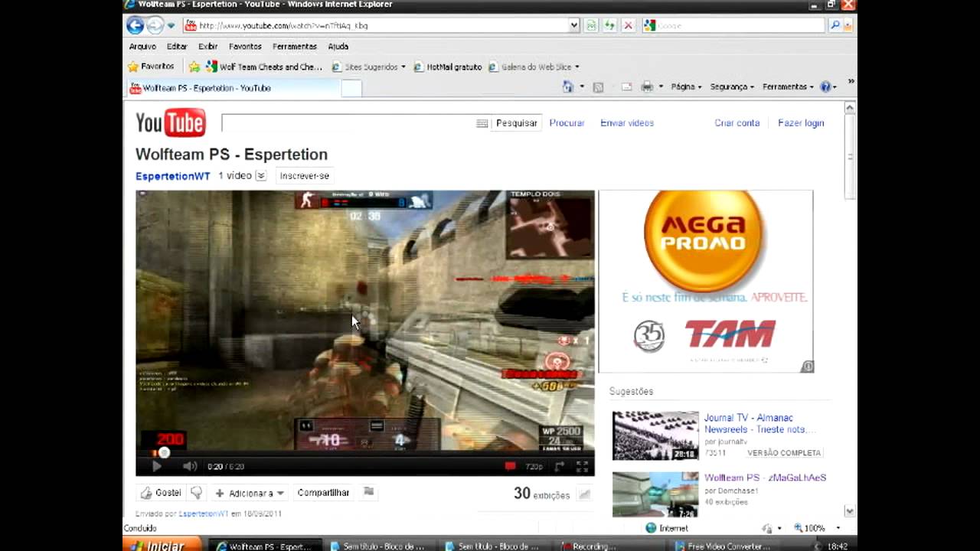Toggle the red annotations icon in player
Screen dimensions: 980x551
pos(510,466)
